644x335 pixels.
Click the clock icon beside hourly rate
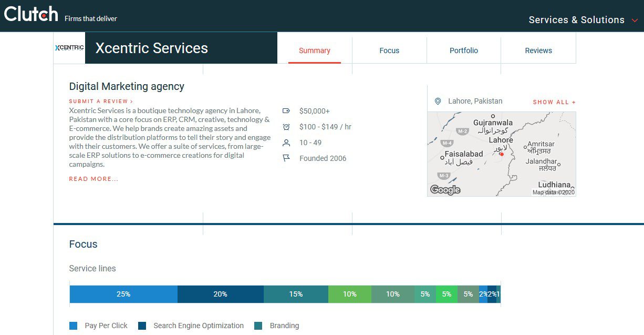(x=286, y=127)
